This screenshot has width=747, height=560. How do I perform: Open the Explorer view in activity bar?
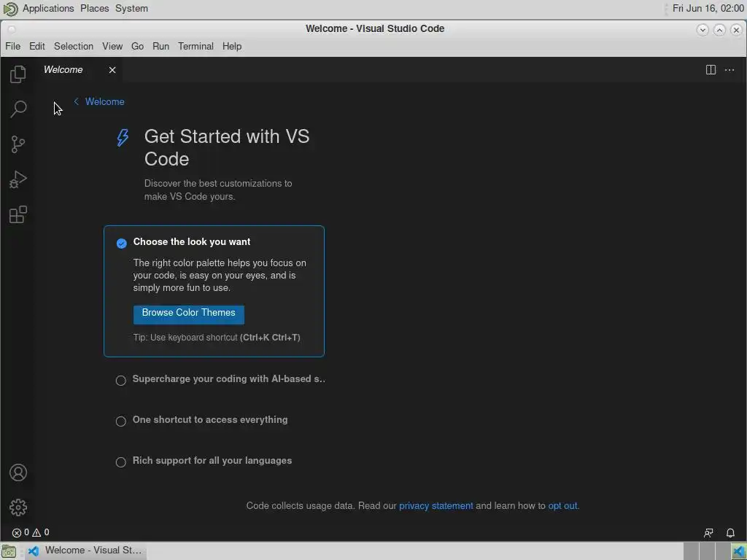(18, 74)
